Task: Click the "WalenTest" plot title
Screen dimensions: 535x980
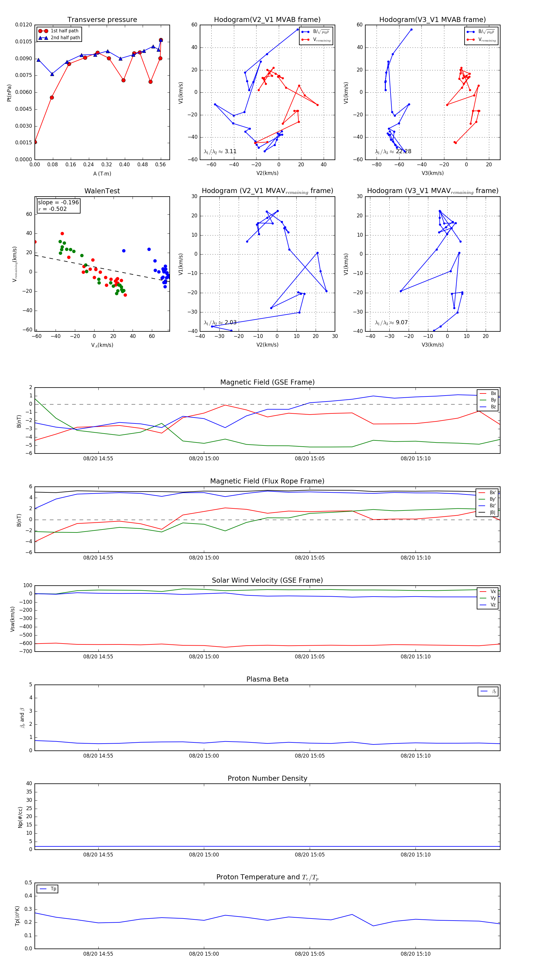Action: [102, 191]
